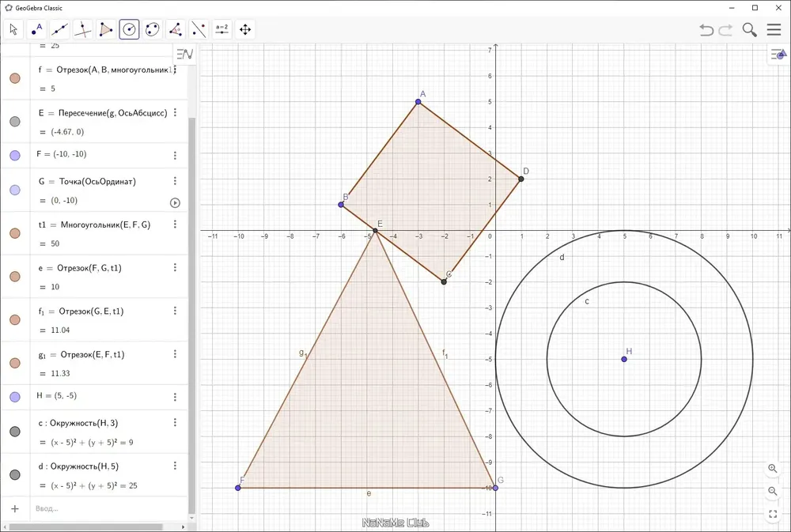
Task: Hide circle c using its visibility dot
Action: [15, 432]
